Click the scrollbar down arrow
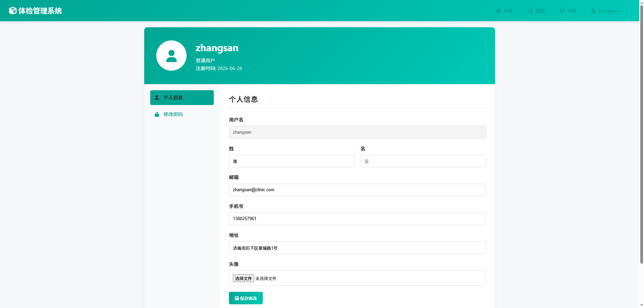Screen dimensions: 644x308 641,305
